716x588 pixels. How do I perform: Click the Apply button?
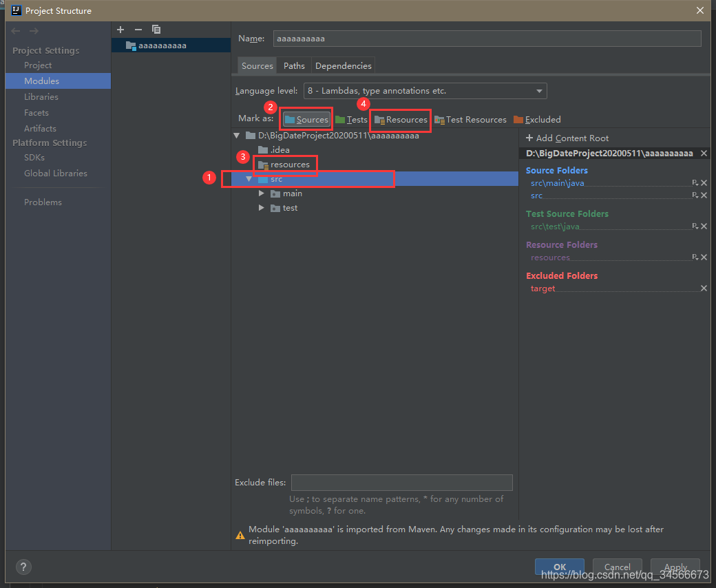(675, 567)
